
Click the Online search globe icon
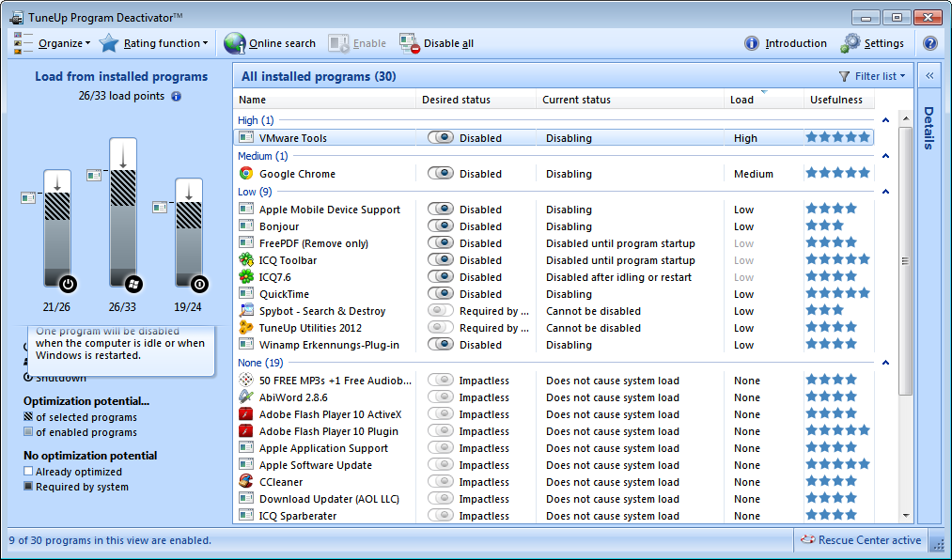[x=234, y=43]
